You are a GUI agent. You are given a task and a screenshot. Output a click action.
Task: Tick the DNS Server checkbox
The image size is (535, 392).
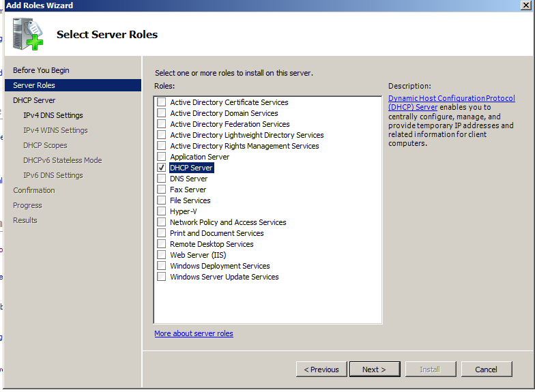tap(161, 179)
